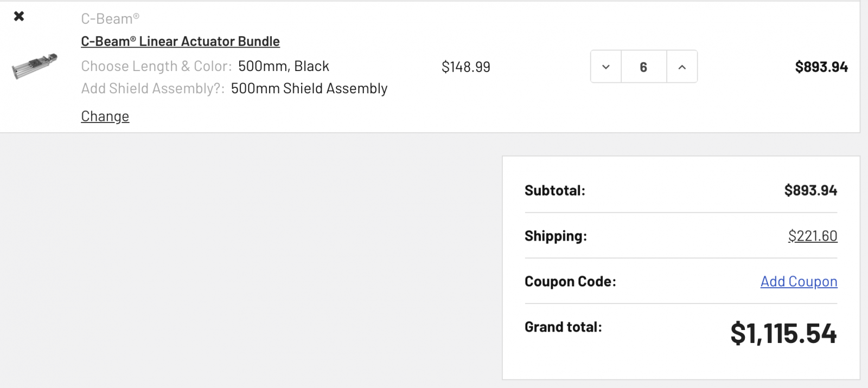Click the Add Coupon link
Screen dimensions: 868x388
coord(799,281)
